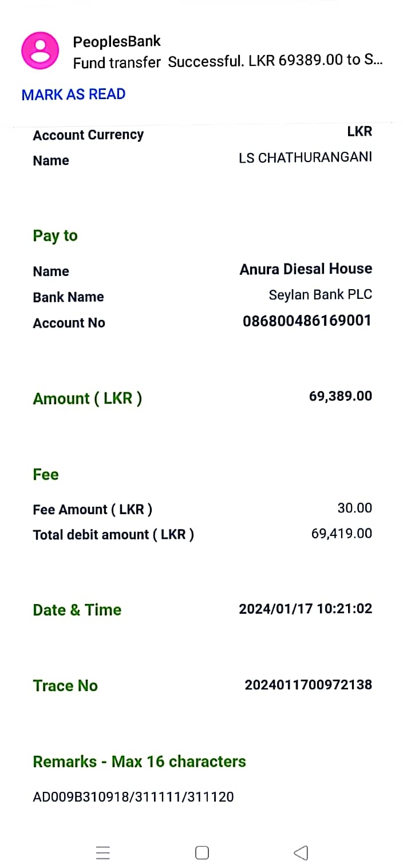Tap the Account Currency LKR value
This screenshot has width=403, height=868.
(x=359, y=132)
